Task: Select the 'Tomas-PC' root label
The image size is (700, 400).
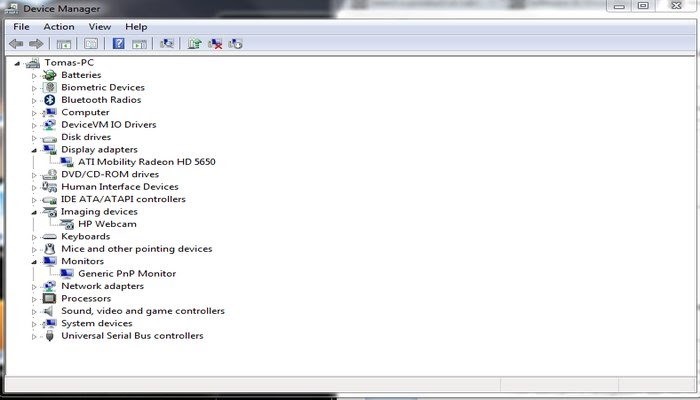Action: tap(69, 62)
